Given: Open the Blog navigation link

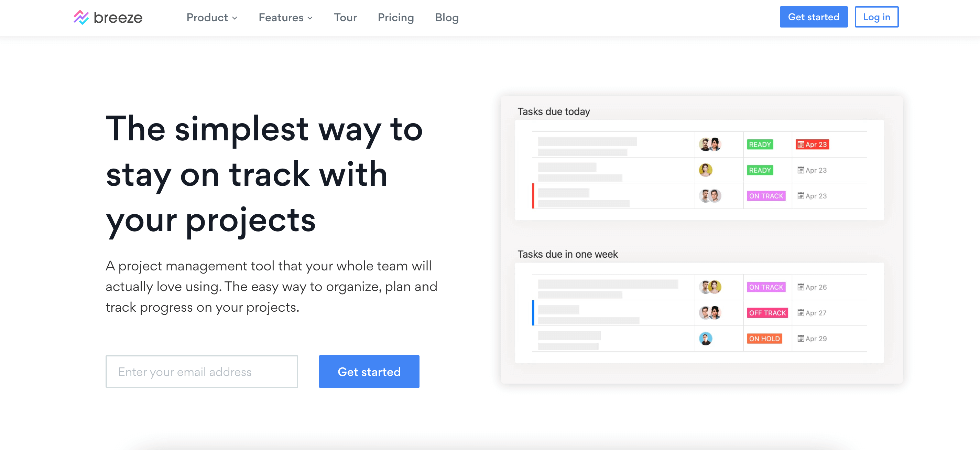Looking at the screenshot, I should pyautogui.click(x=447, y=18).
